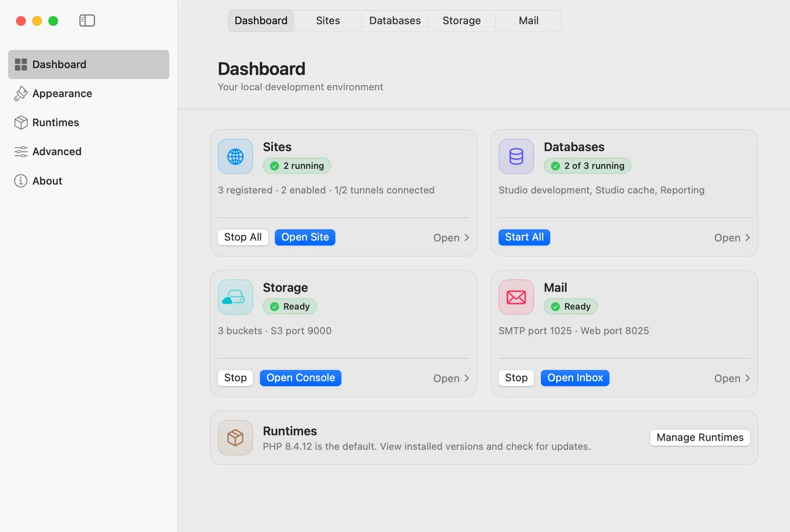Click the Runtimes box icon in card
Viewport: 790px width, 532px height.
235,438
